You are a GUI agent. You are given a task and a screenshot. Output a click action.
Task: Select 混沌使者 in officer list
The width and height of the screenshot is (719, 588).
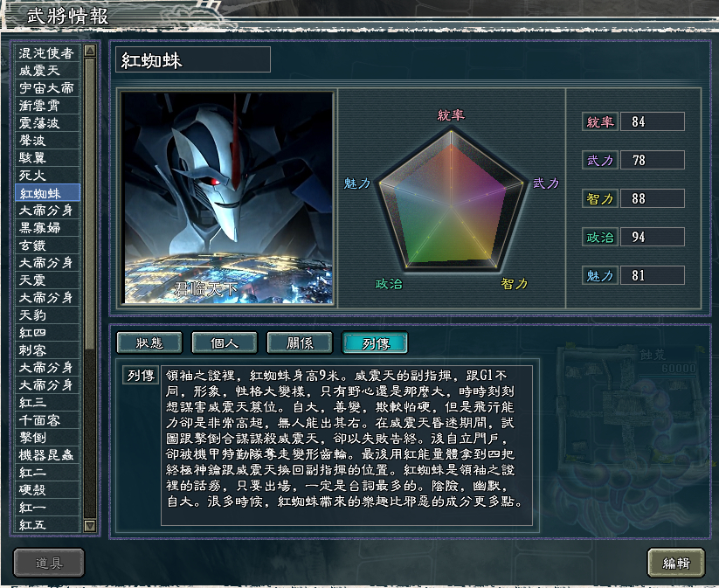click(x=47, y=53)
